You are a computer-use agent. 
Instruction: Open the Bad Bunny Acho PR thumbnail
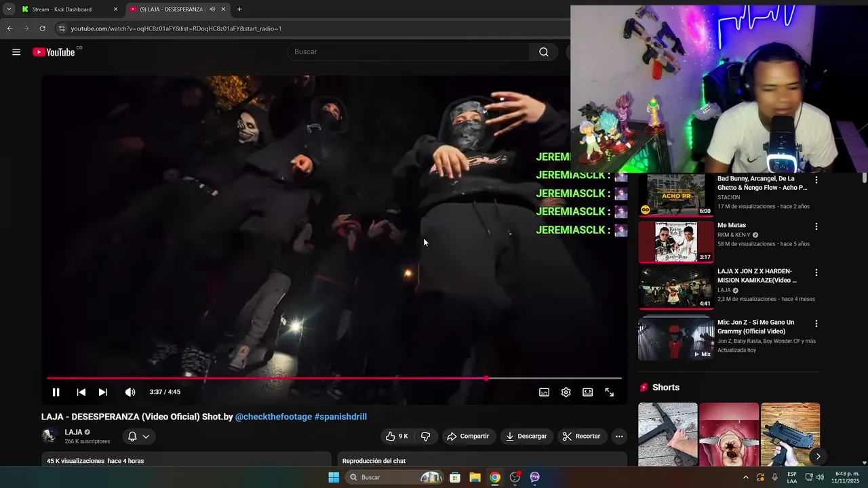[x=676, y=195]
